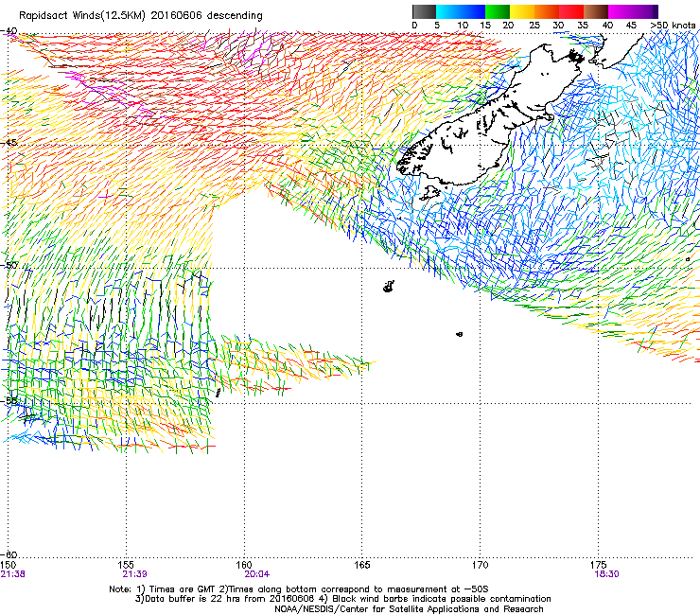Click the '165' longitude label
The height and width of the screenshot is (615, 700).
tap(362, 565)
